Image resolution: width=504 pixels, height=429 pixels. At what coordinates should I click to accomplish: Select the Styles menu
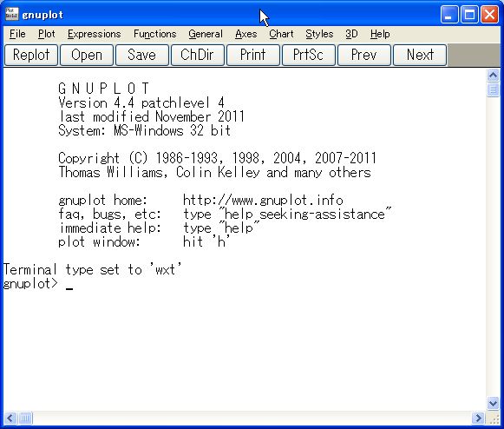point(319,34)
